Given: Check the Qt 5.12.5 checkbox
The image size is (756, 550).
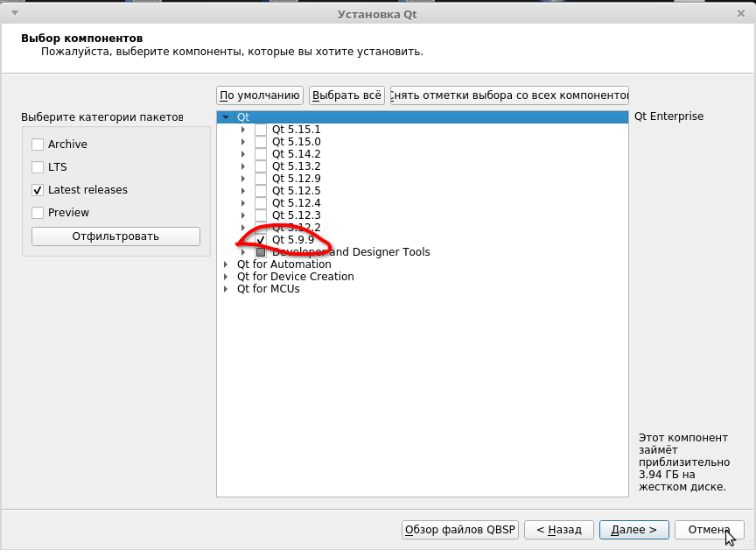Looking at the screenshot, I should [261, 191].
